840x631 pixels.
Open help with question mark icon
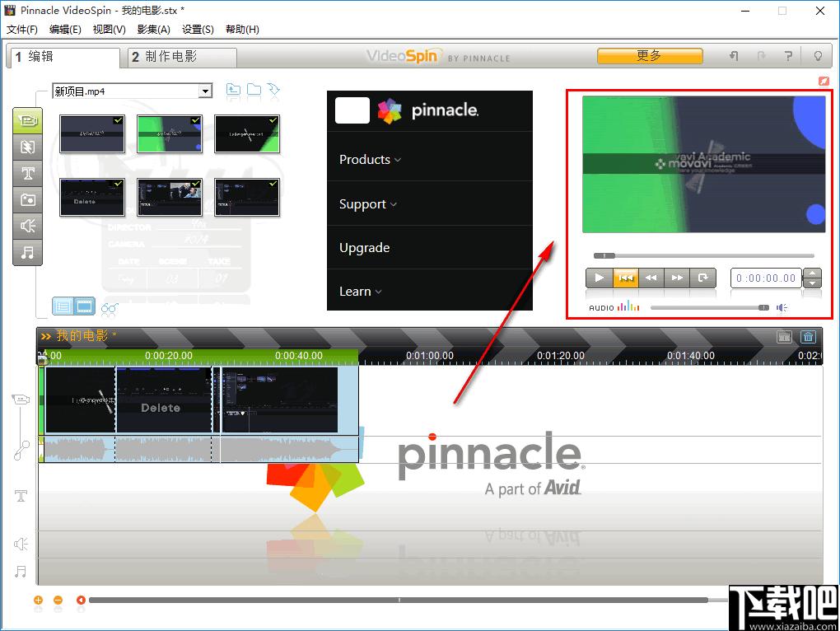click(788, 56)
